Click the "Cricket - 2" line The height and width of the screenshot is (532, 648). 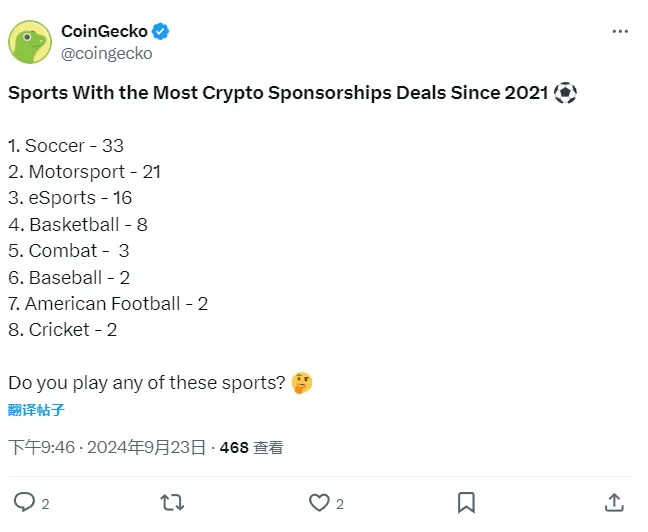click(x=62, y=329)
